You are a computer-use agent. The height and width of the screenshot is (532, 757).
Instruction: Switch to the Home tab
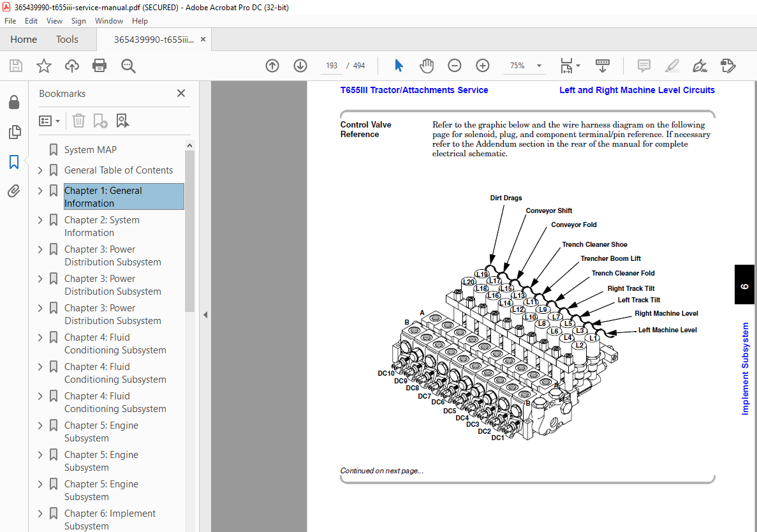coord(24,40)
